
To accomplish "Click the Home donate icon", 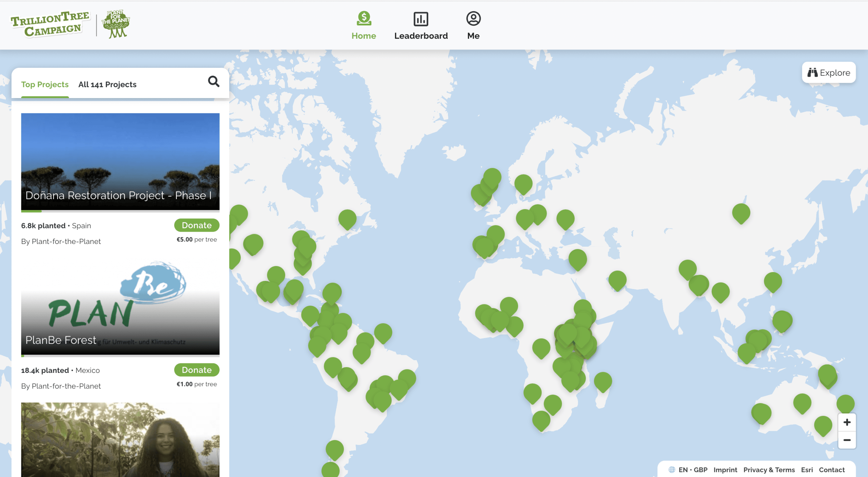I will click(363, 19).
